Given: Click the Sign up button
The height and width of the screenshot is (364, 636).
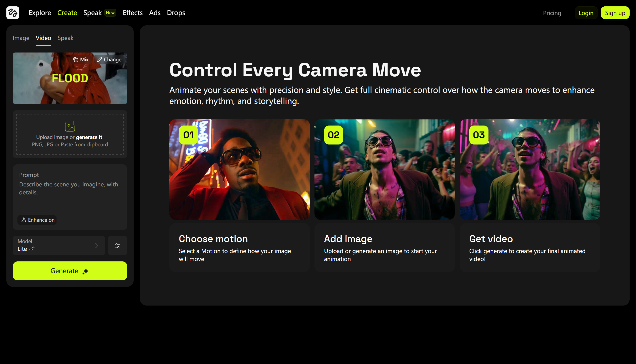Looking at the screenshot, I should (615, 13).
